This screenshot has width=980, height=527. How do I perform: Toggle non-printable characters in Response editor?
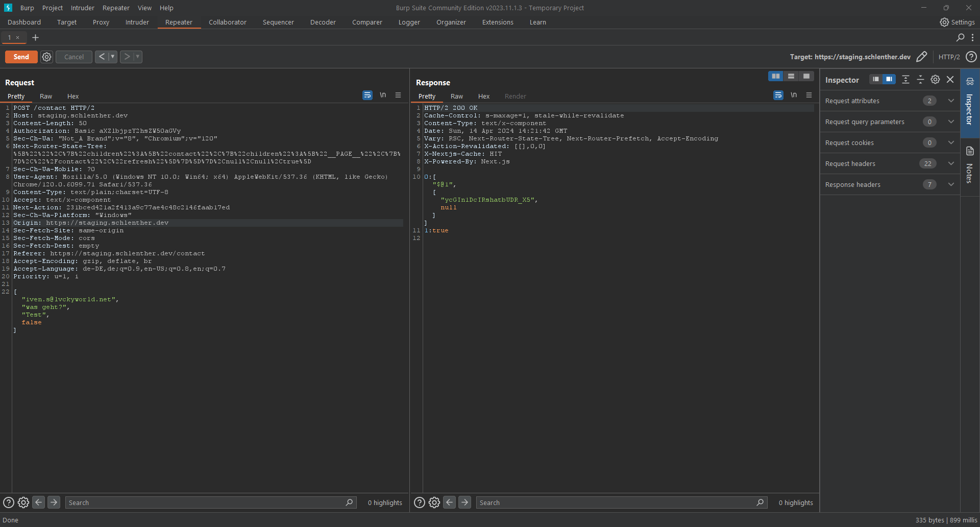[x=793, y=95]
